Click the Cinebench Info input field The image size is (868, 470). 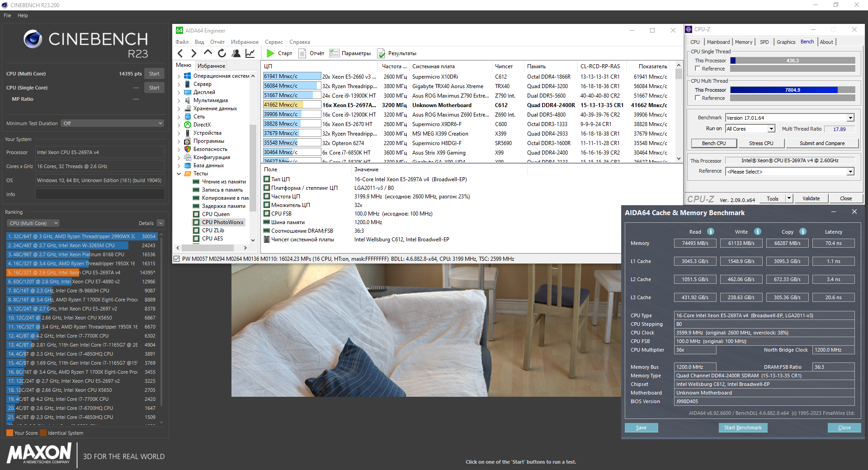pyautogui.click(x=100, y=194)
